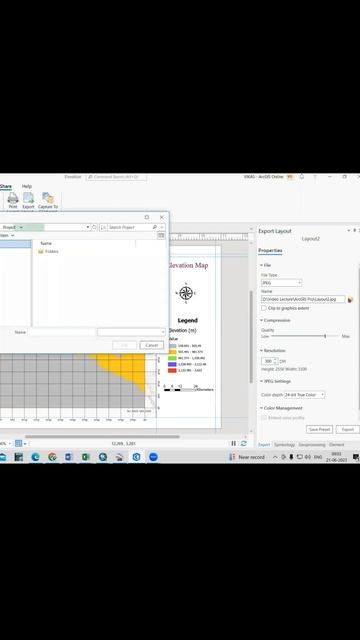This screenshot has height=640, width=360.
Task: Click the Project breadcrumb in dialog path bar
Action: pos(9,227)
